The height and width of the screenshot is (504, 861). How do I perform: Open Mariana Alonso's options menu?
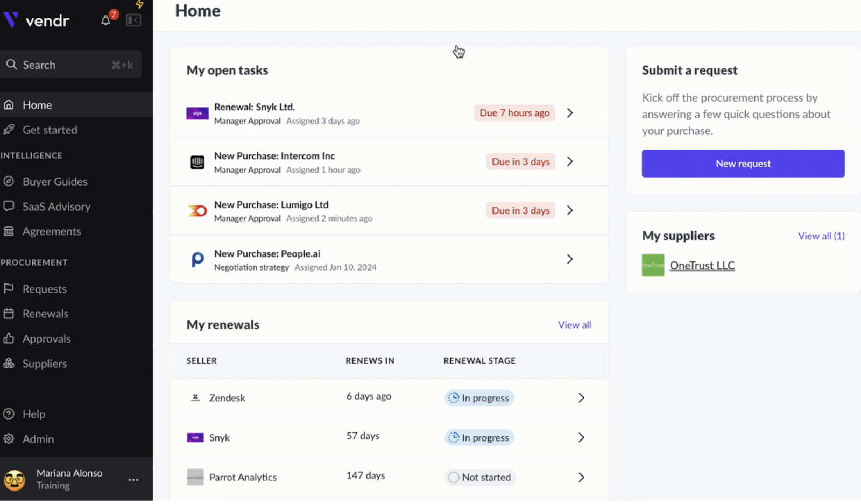[x=133, y=479]
